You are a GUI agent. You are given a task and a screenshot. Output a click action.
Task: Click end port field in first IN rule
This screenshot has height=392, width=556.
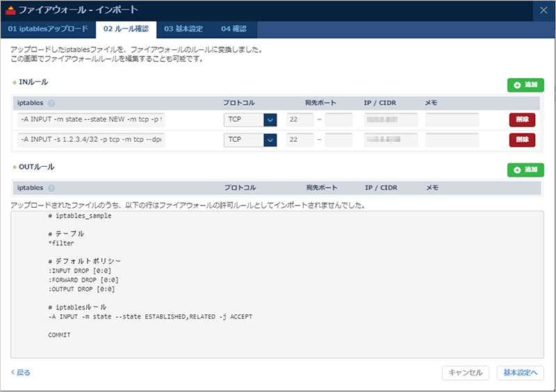(338, 120)
